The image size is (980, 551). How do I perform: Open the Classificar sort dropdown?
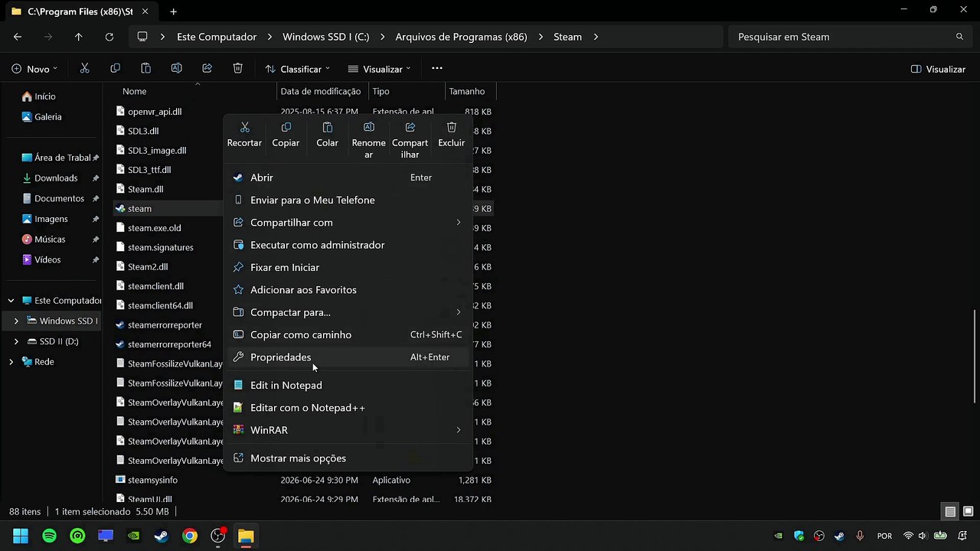point(297,69)
